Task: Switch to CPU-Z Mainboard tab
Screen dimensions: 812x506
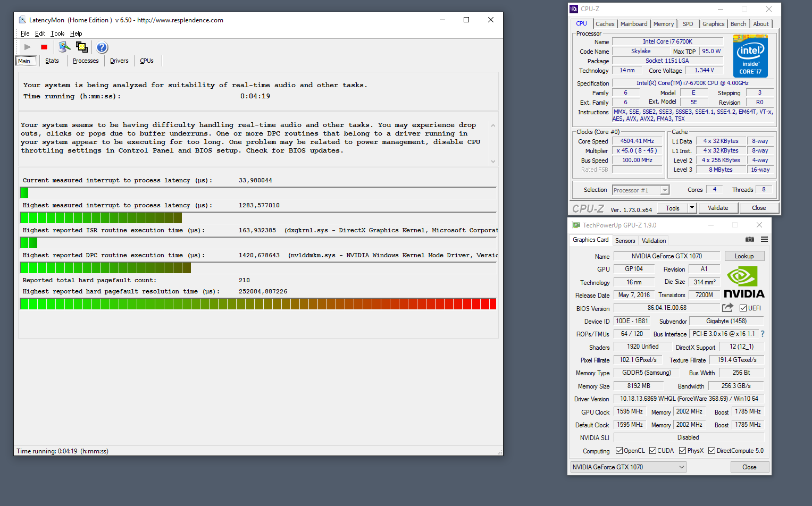Action: coord(634,24)
